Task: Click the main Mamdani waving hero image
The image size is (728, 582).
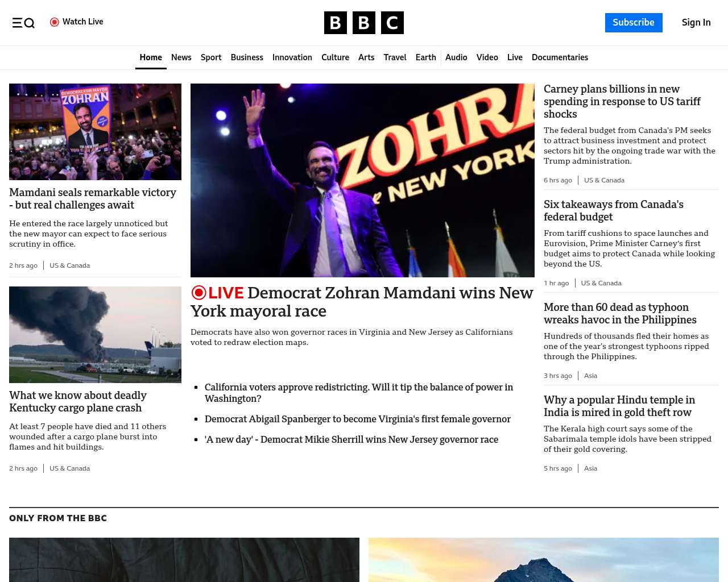Action: [362, 180]
